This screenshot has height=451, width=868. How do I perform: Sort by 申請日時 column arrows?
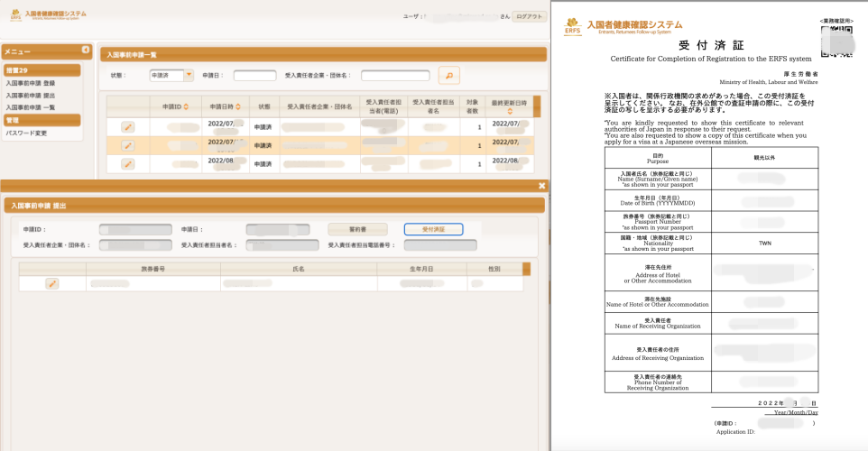coord(237,106)
